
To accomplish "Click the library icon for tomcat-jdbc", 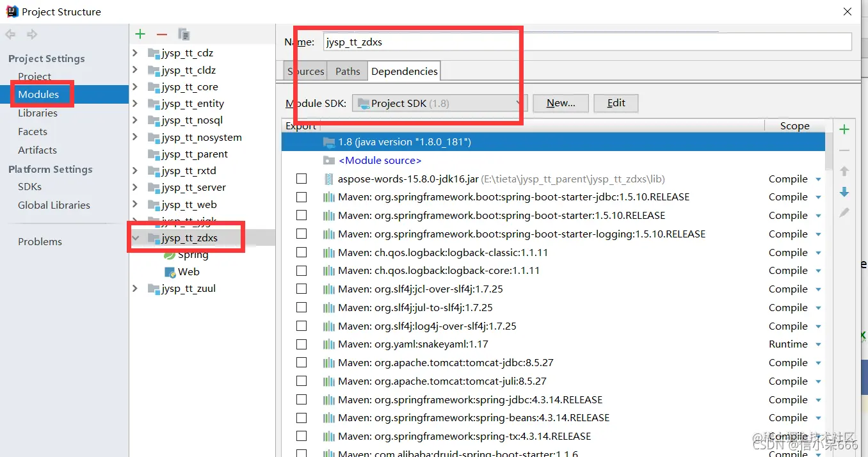I will 329,363.
